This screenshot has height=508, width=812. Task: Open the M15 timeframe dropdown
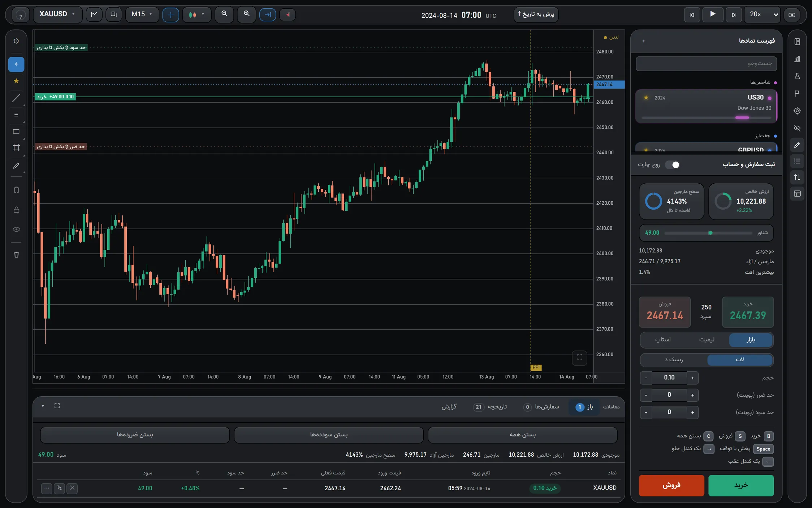click(x=142, y=14)
